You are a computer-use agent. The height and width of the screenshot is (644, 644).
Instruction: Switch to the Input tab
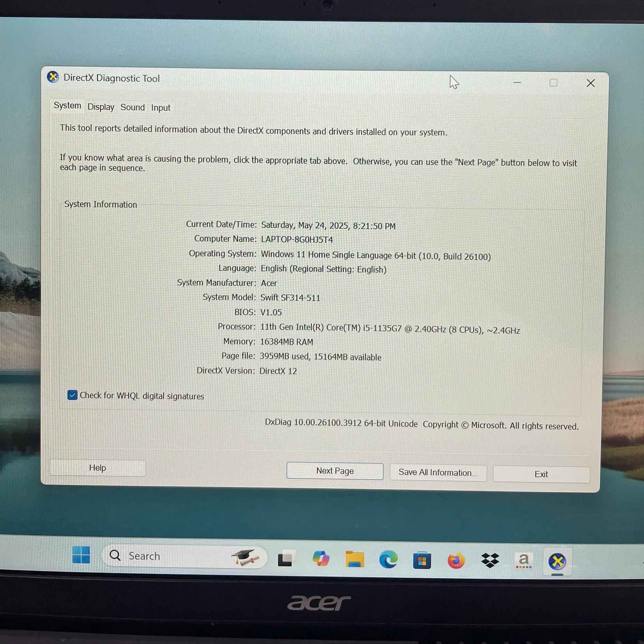coord(161,108)
